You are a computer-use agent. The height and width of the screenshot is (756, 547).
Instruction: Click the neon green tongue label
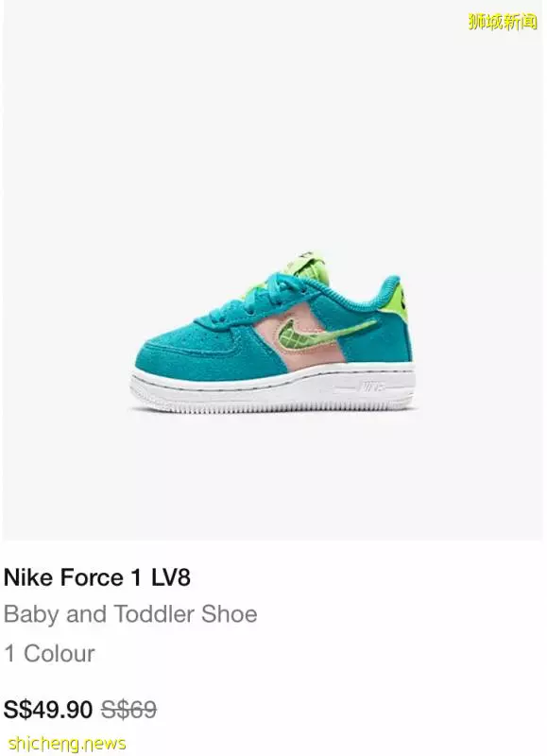coord(306,265)
